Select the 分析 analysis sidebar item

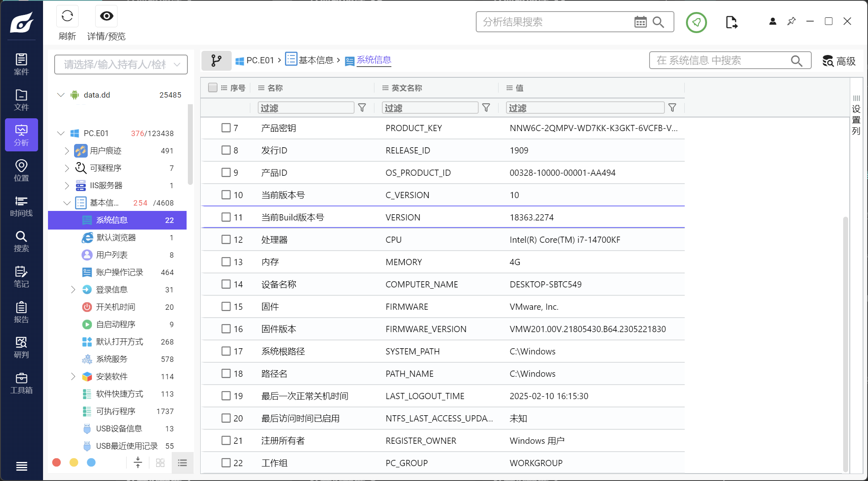pos(22,135)
